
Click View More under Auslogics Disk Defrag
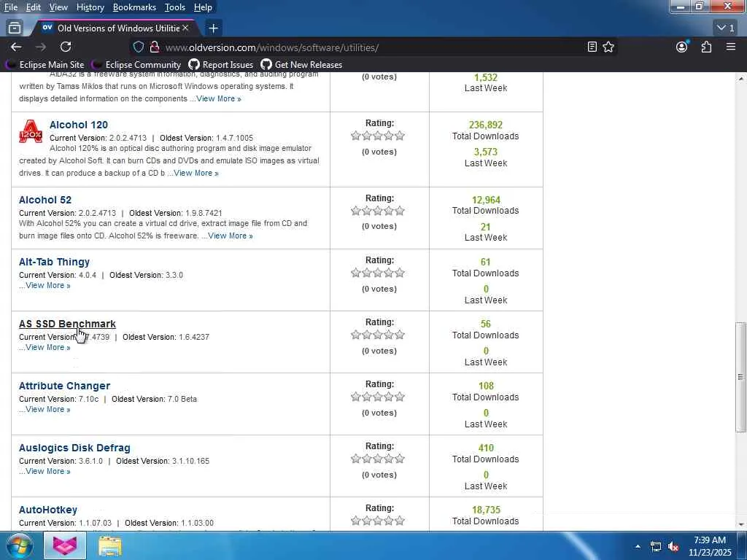coord(48,471)
